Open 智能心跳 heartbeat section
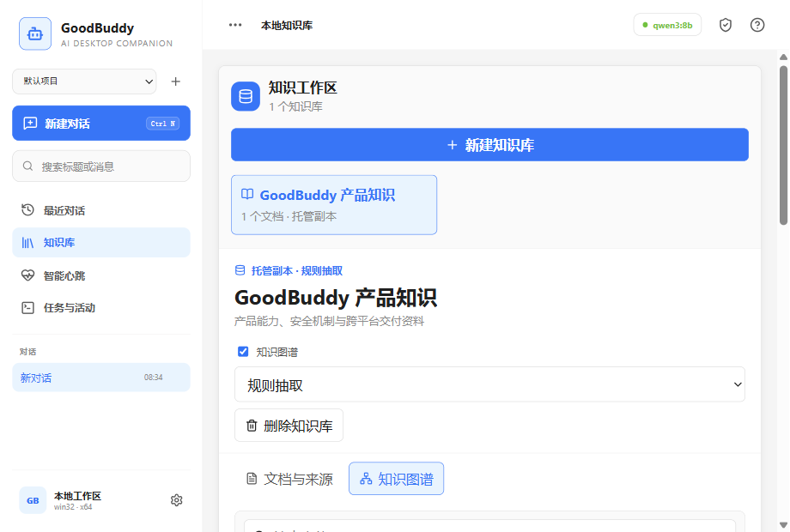 point(101,275)
